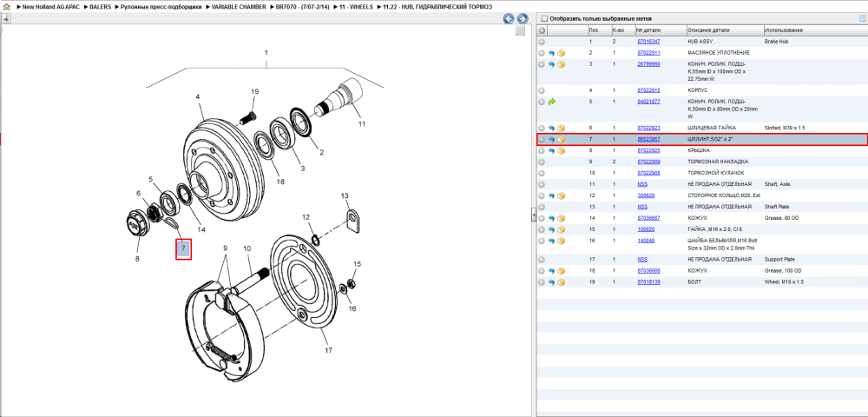Viewport: 868px width, 417px height.
Task: Click blue arrow icon for ШПЛИНТ row
Action: coord(551,140)
